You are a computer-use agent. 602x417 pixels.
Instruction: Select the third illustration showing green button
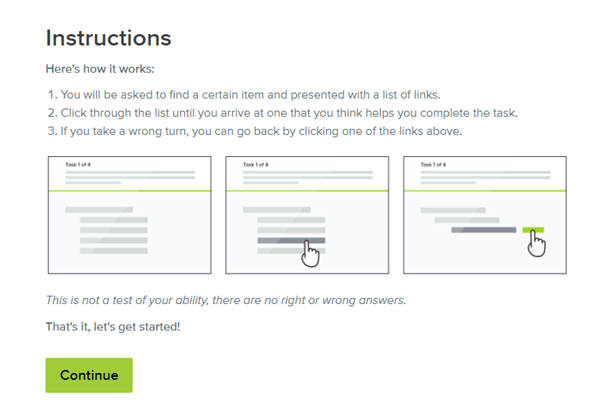tap(485, 215)
